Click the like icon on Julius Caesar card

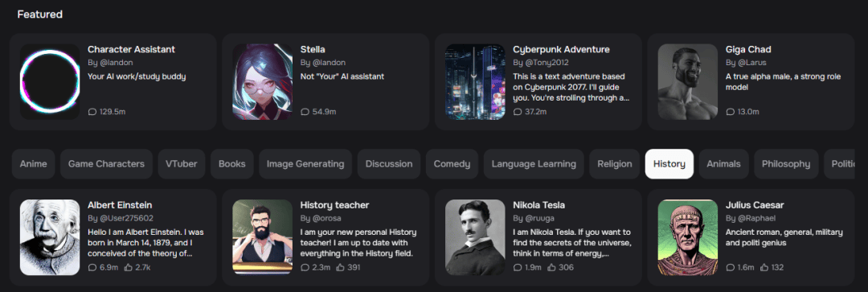pos(764,268)
